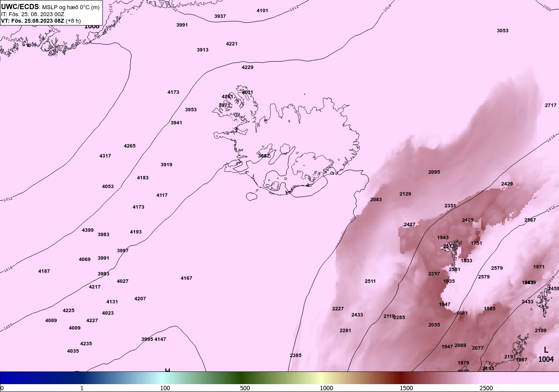This screenshot has width=559, height=392.
Task: Click the 3941 height value
Action: coord(176,123)
